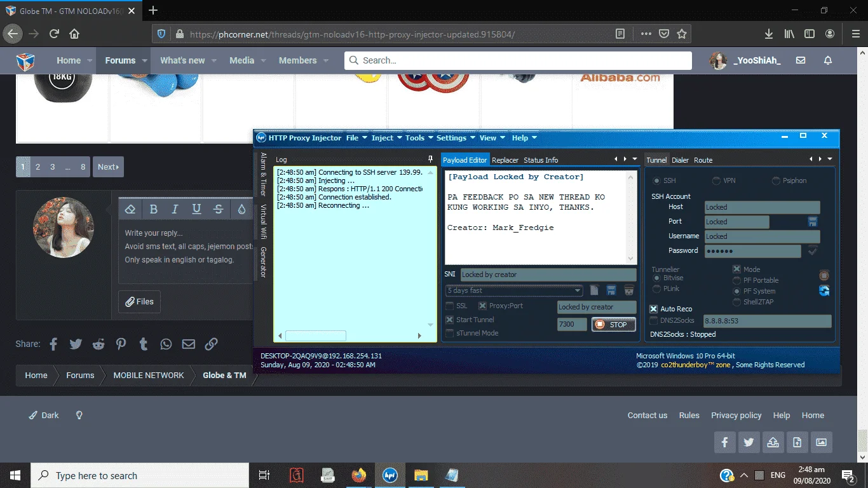The height and width of the screenshot is (488, 868).
Task: Open the Settings menu dropdown
Action: tap(456, 138)
